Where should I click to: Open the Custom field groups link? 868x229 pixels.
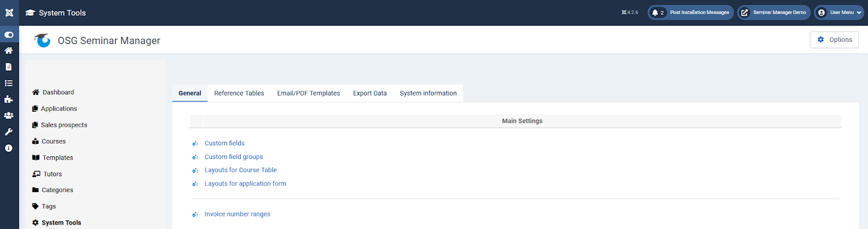234,157
